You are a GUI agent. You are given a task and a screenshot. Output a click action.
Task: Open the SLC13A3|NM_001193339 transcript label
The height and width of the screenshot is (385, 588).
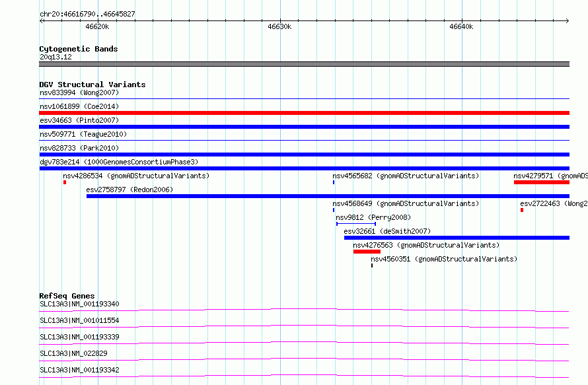click(79, 337)
